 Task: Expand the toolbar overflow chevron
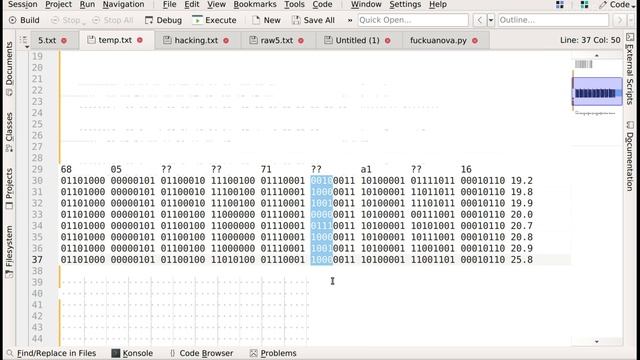click(x=350, y=20)
